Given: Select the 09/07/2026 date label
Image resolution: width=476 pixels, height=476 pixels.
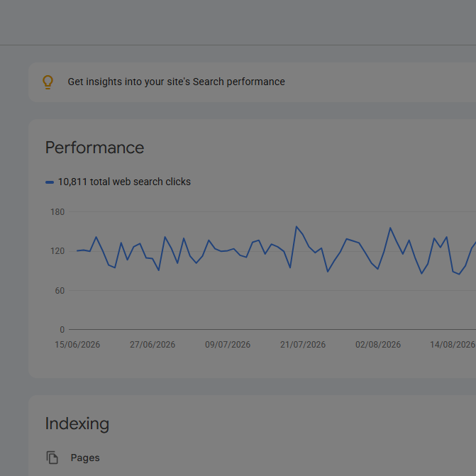Looking at the screenshot, I should pyautogui.click(x=228, y=345).
